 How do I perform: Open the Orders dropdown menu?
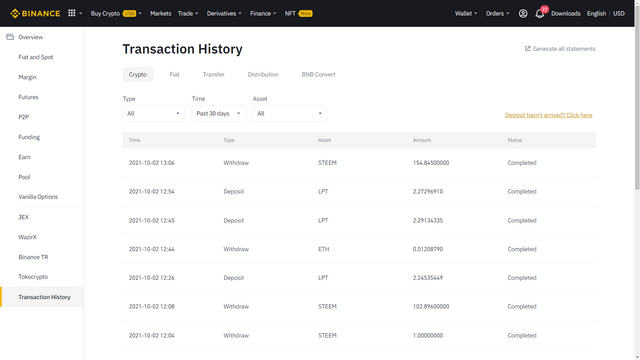pos(497,13)
